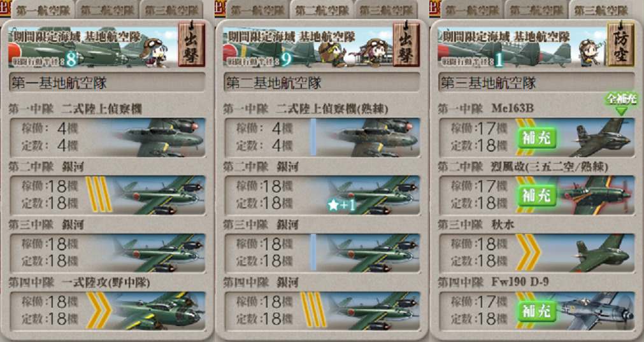Switch to 第三航空隊 tab in middle panel

tap(385, 10)
